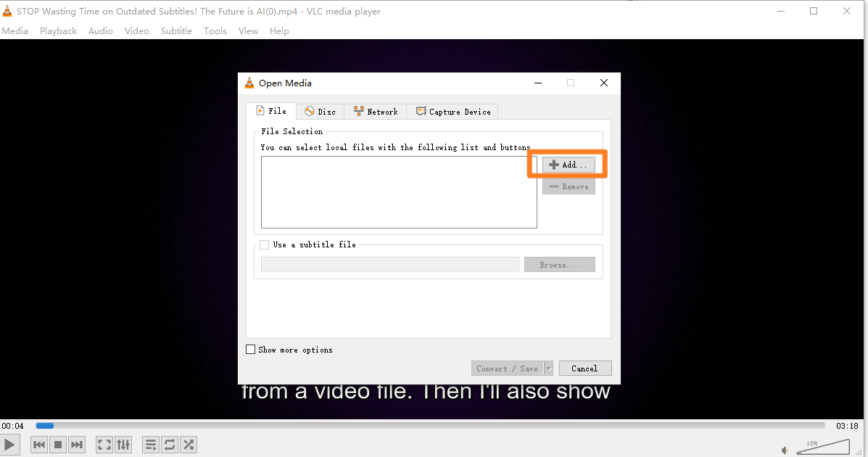
Task: Skip to next media item
Action: [77, 444]
